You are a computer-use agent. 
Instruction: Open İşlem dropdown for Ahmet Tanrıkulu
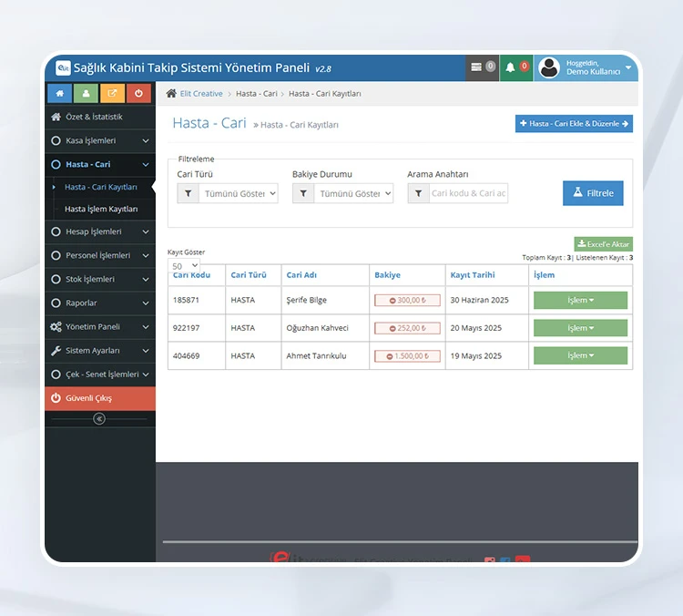(x=580, y=355)
